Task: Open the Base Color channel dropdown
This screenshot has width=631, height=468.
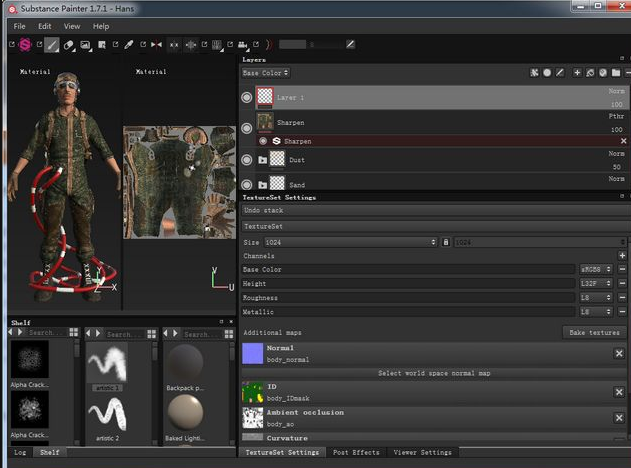Action: [x=266, y=73]
